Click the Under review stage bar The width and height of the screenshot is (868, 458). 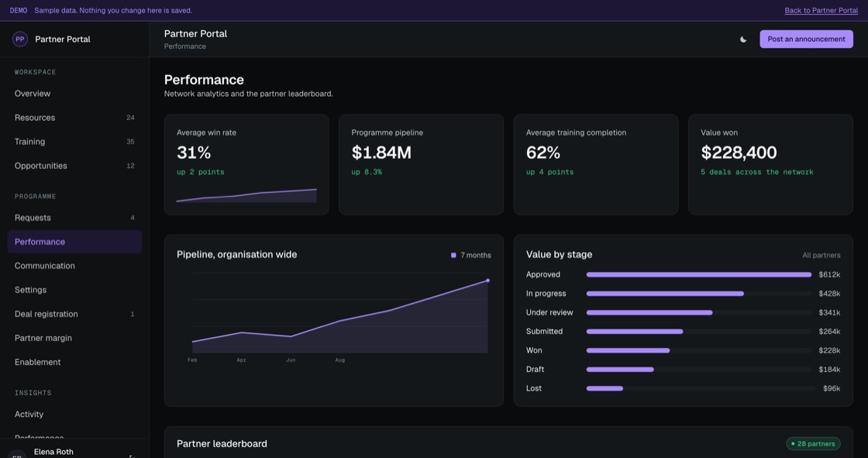(x=698, y=312)
